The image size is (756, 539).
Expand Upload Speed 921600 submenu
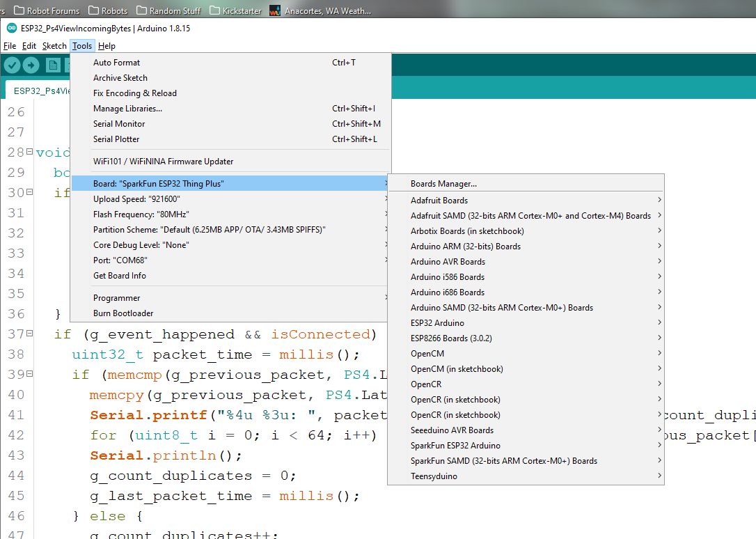point(230,199)
